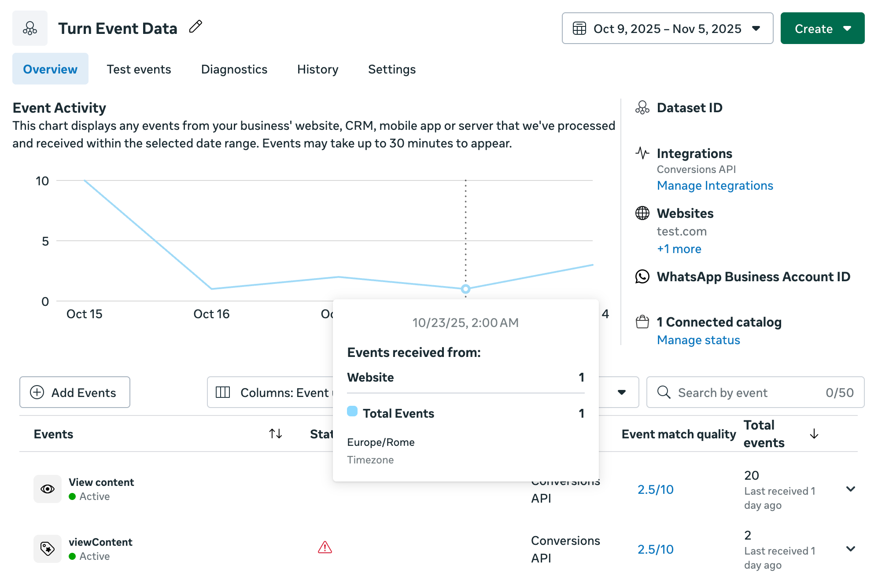This screenshot has width=878, height=588.
Task: Click the red warning triangle icon
Action: [325, 548]
